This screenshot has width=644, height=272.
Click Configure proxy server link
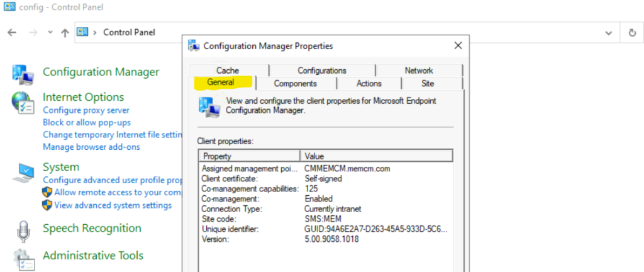point(86,110)
